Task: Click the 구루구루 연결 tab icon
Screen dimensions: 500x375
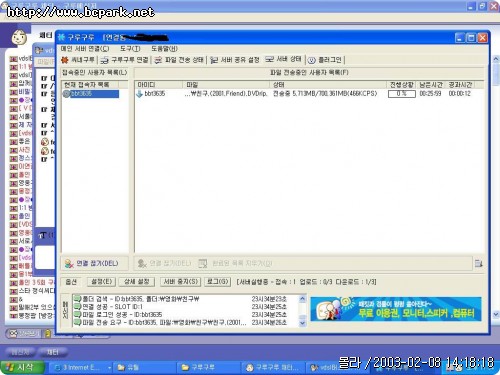Action: (x=104, y=60)
